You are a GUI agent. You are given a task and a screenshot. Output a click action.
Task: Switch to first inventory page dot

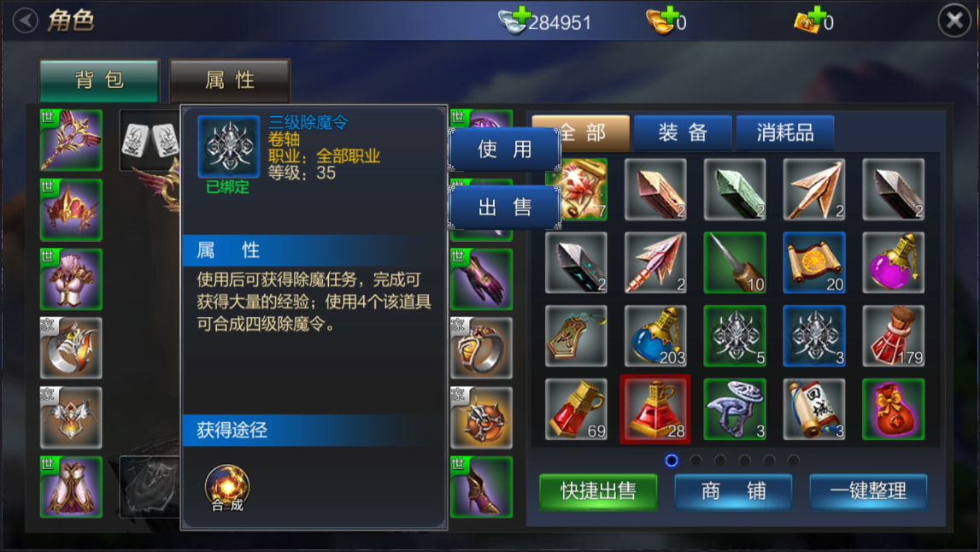click(672, 461)
